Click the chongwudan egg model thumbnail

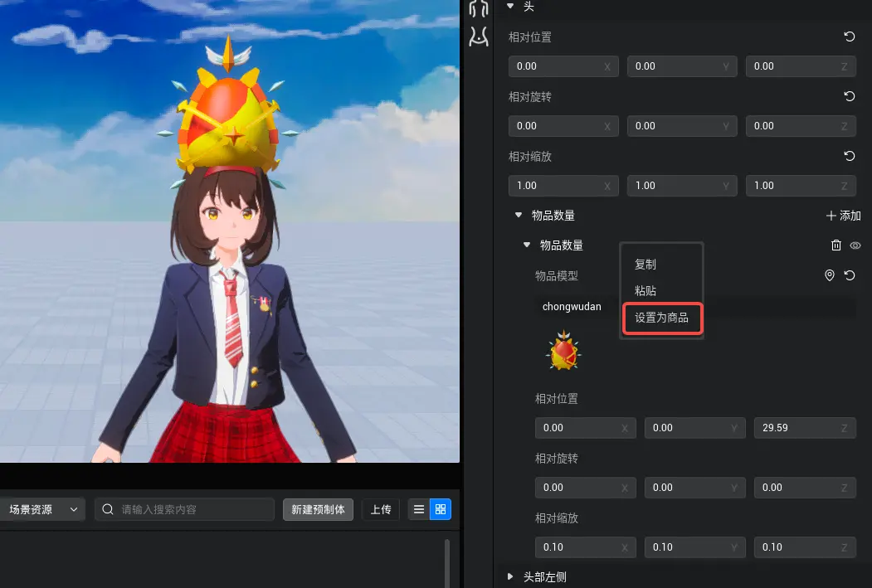pos(564,350)
